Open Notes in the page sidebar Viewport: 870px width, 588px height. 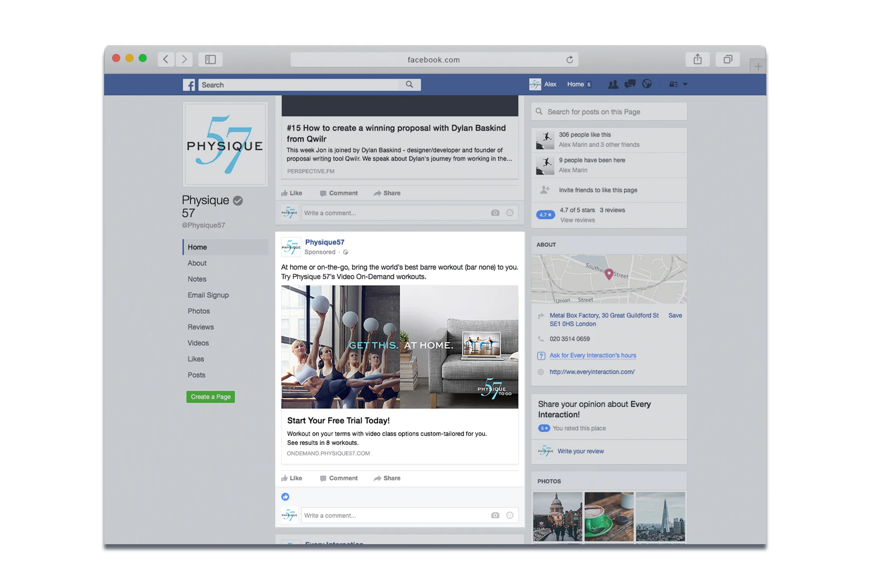click(197, 279)
